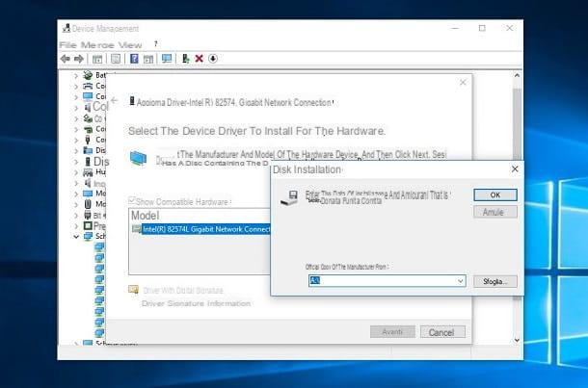The width and height of the screenshot is (588, 388).
Task: Close the update driver wizard dialog
Action: pos(463,83)
